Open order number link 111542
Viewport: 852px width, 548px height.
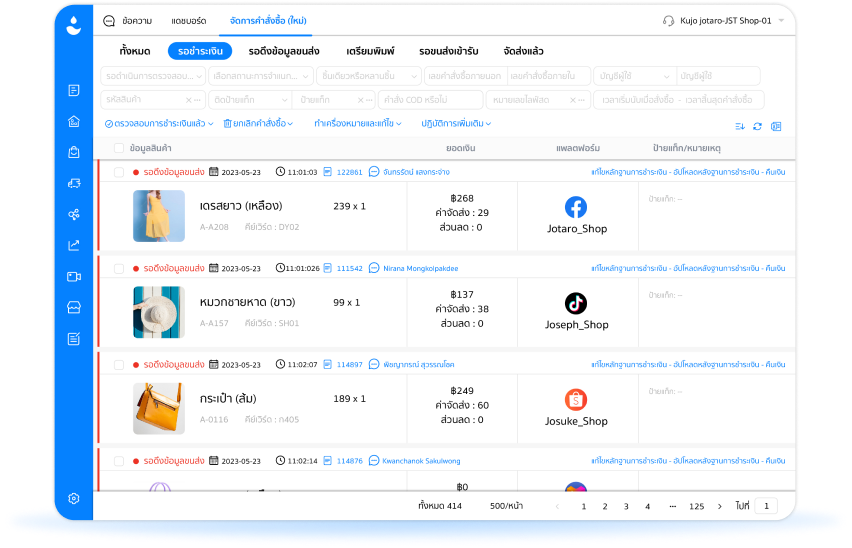pyautogui.click(x=349, y=268)
